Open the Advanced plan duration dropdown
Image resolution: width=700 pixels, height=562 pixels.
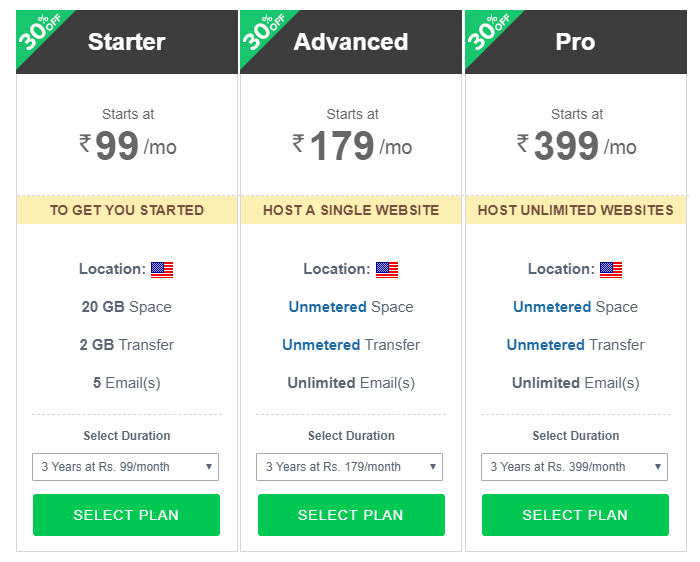(x=350, y=467)
